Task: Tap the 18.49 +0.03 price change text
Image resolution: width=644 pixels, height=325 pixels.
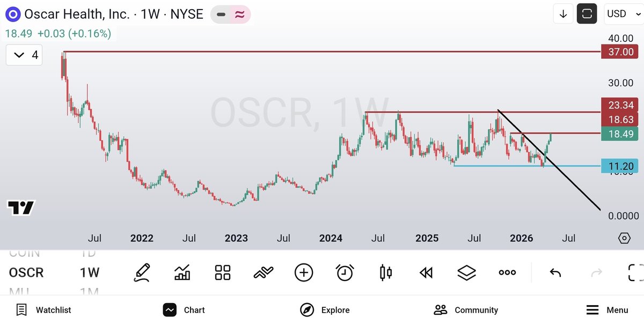Action: pos(58,34)
